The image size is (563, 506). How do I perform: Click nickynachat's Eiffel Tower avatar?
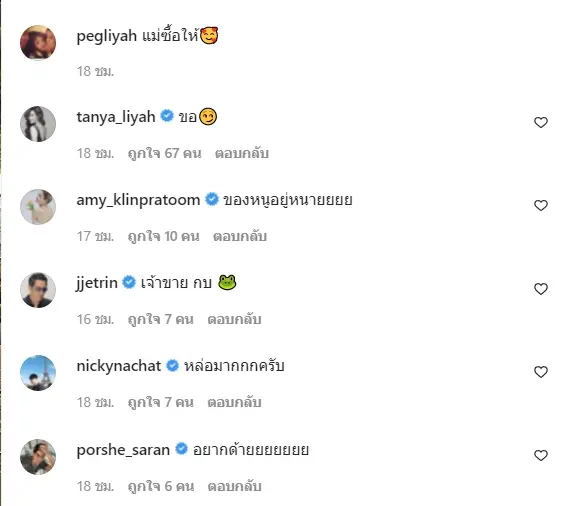pyautogui.click(x=38, y=373)
